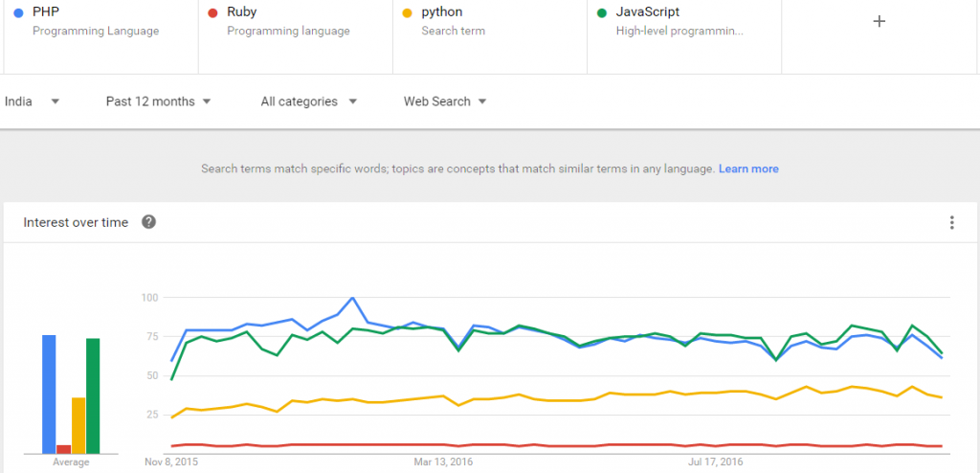Click the blue PHP average bar

pyautogui.click(x=49, y=394)
